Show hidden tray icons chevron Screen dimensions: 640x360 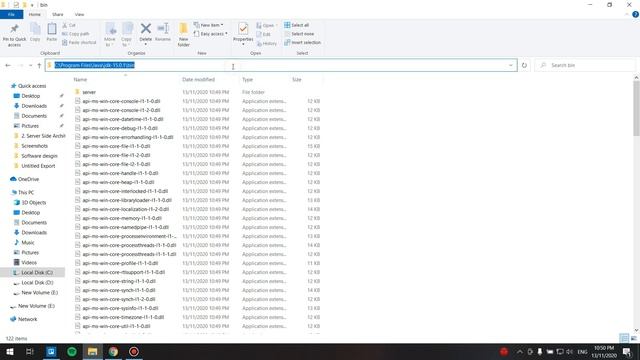[520, 351]
